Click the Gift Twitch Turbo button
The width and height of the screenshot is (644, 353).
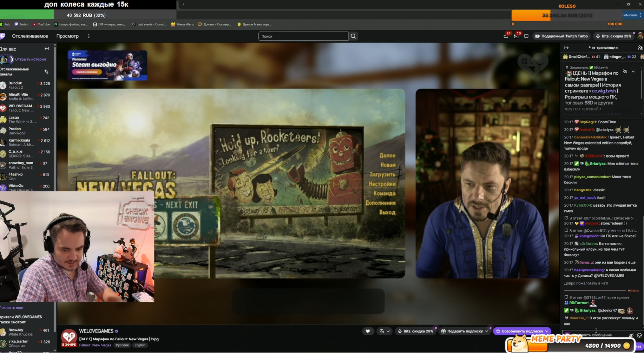tap(561, 36)
